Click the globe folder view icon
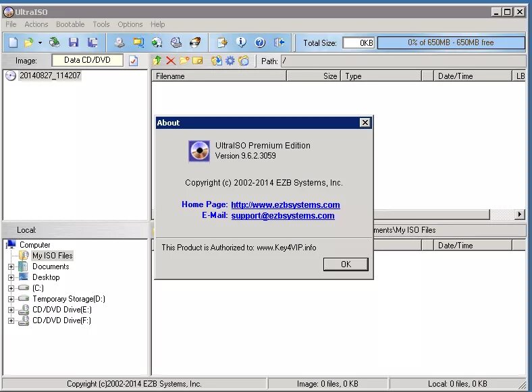Screen dimensions: 532x392 coord(244,61)
